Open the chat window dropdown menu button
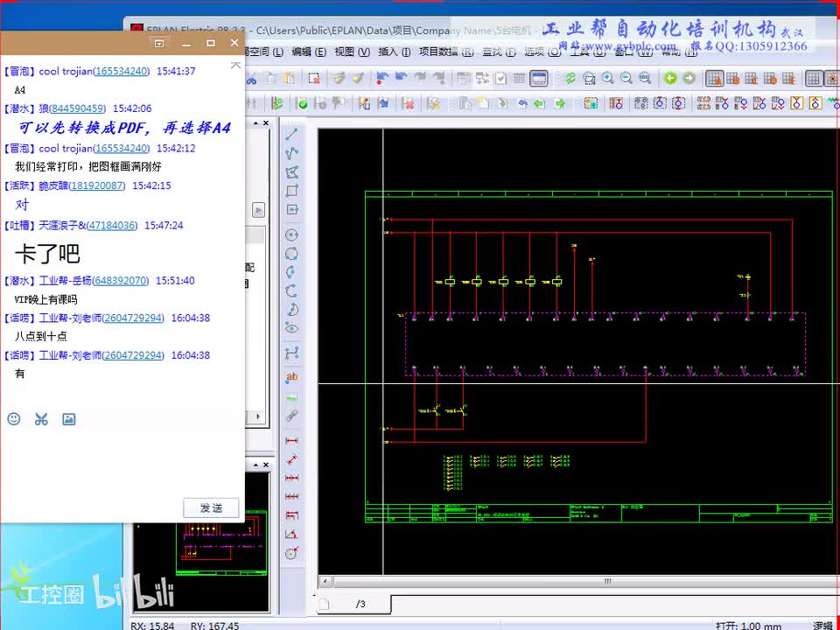The image size is (840, 630). 159,43
